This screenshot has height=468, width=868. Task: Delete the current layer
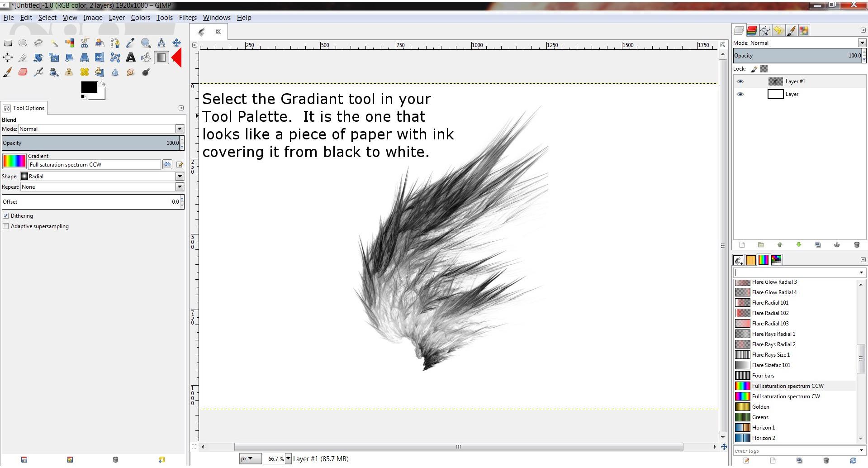pyautogui.click(x=856, y=245)
